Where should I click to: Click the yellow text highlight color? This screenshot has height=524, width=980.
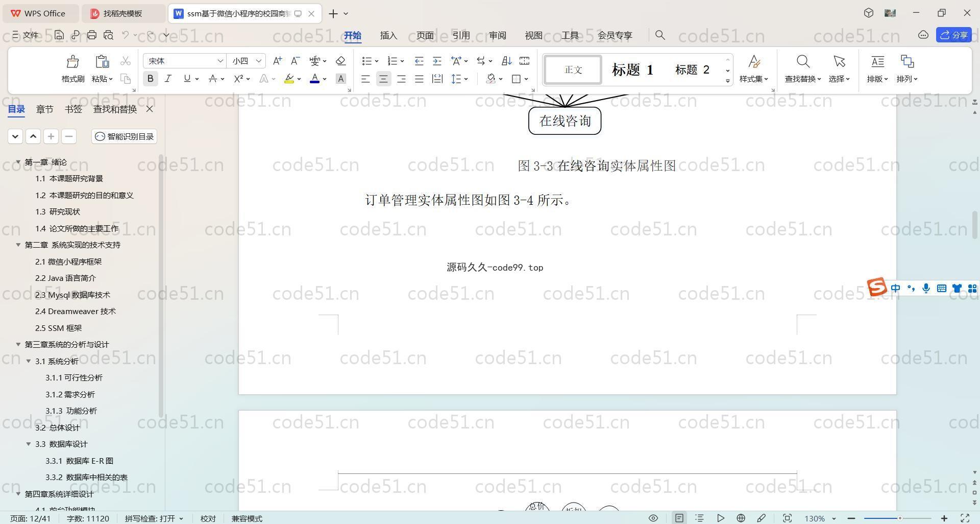(289, 79)
